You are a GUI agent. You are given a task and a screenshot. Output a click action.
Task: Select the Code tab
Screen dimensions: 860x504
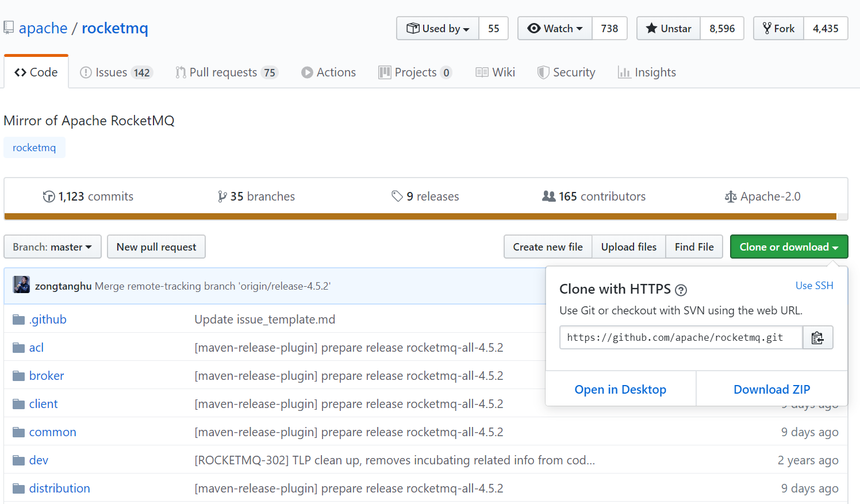[x=36, y=72]
